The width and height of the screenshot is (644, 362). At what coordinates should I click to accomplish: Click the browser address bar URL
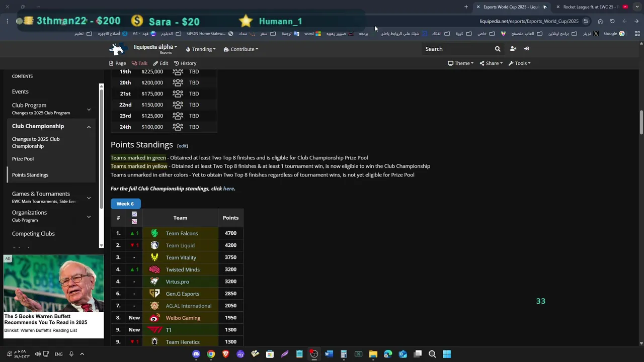pyautogui.click(x=529, y=21)
